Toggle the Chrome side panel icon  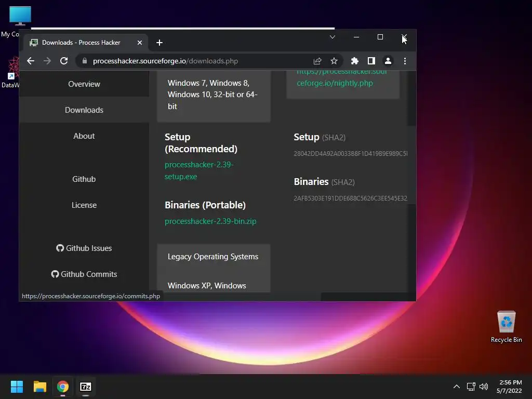[371, 61]
